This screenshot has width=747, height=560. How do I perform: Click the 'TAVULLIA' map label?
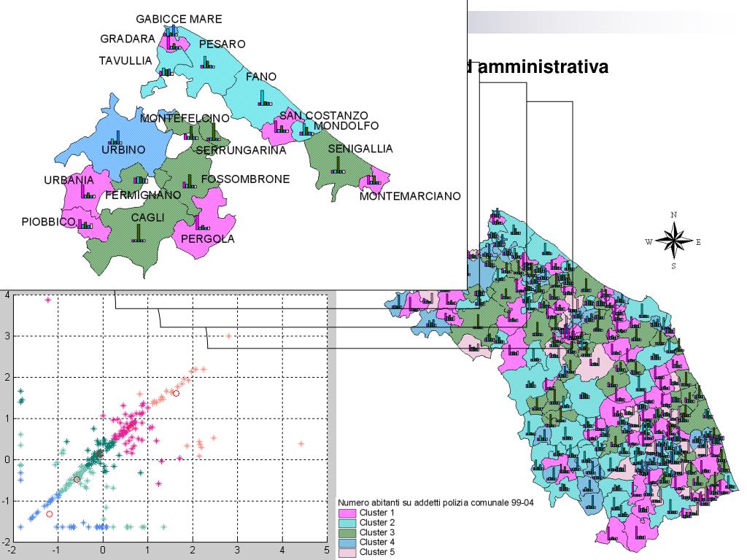point(125,61)
